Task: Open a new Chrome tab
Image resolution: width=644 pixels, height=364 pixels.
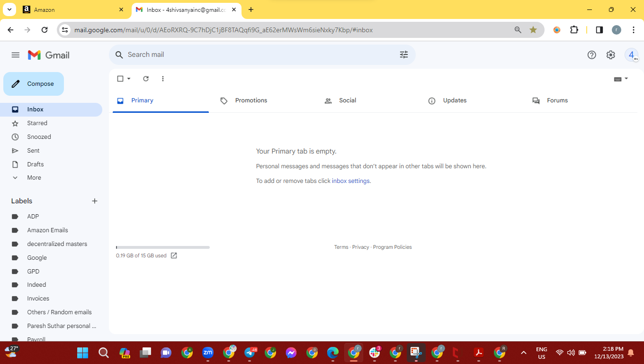Action: (251, 9)
